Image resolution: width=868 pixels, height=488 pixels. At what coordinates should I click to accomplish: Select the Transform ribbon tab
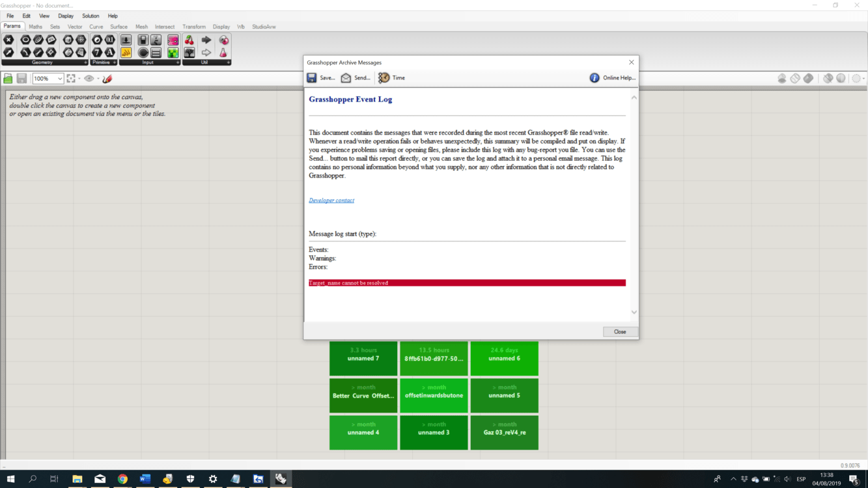(x=194, y=27)
